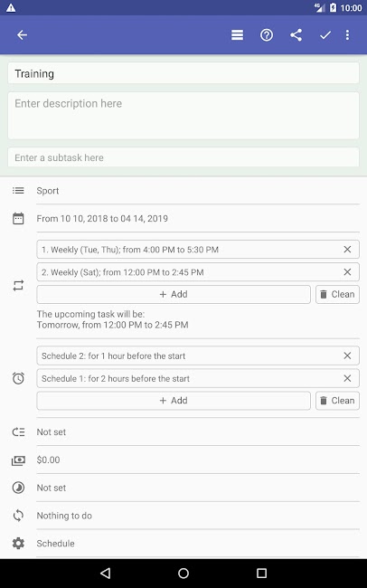367x588 pixels.
Task: Tap Android home button in navigation bar
Action: 183,573
